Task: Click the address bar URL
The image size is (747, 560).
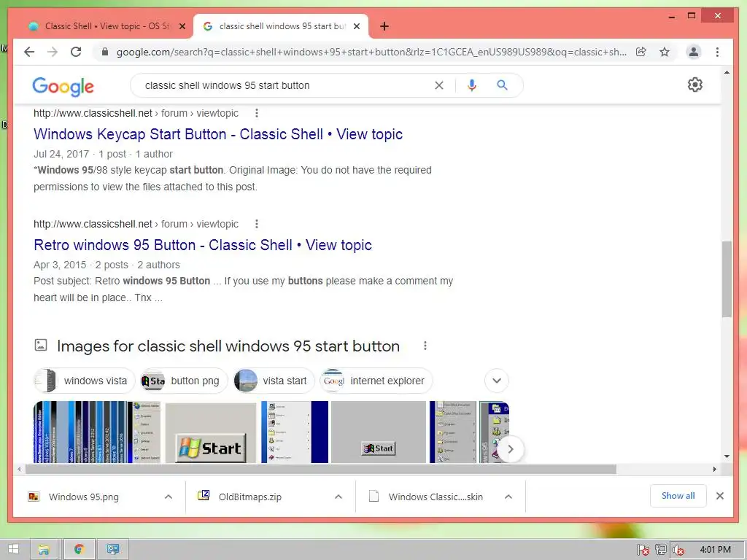Action: coord(371,52)
